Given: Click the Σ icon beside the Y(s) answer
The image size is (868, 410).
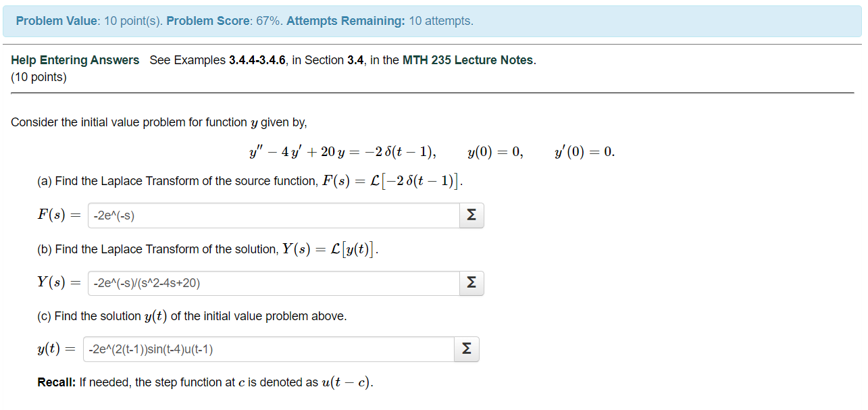Looking at the screenshot, I should click(471, 283).
